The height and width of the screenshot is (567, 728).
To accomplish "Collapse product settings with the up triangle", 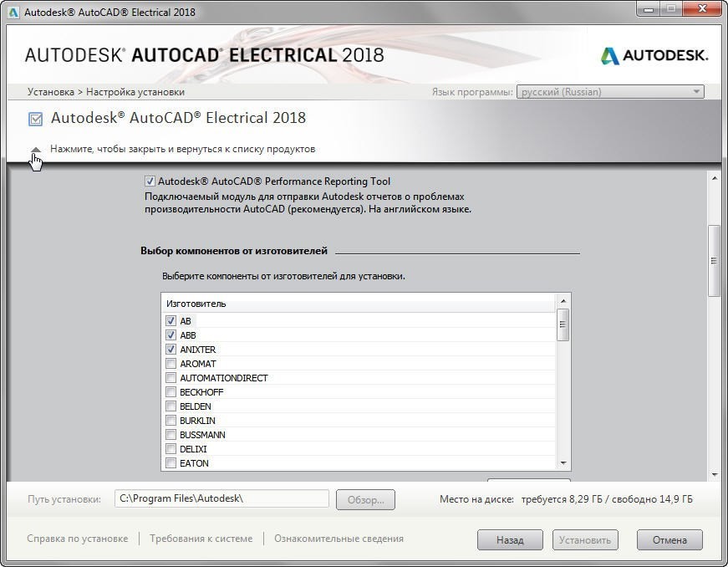I will pos(36,150).
